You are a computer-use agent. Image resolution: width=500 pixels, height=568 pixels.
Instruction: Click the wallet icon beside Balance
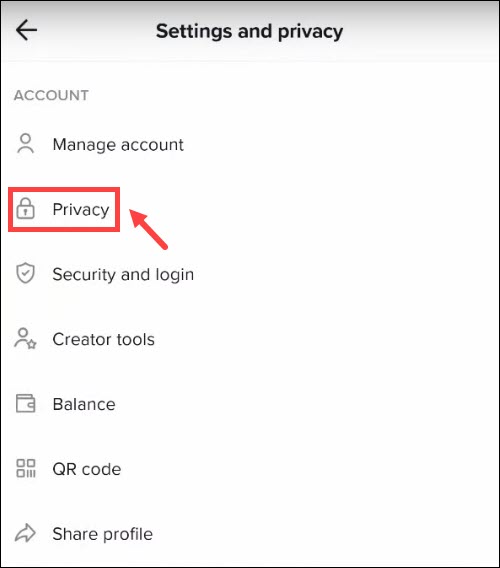(x=25, y=403)
